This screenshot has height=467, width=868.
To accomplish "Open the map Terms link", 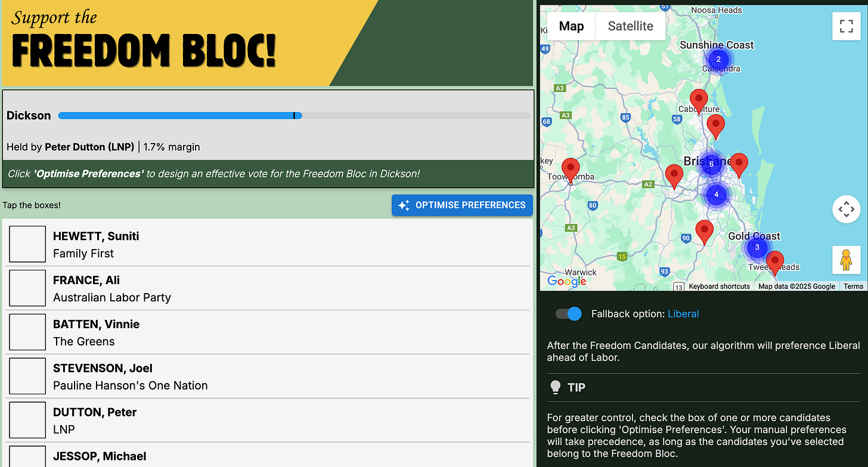I will 853,287.
